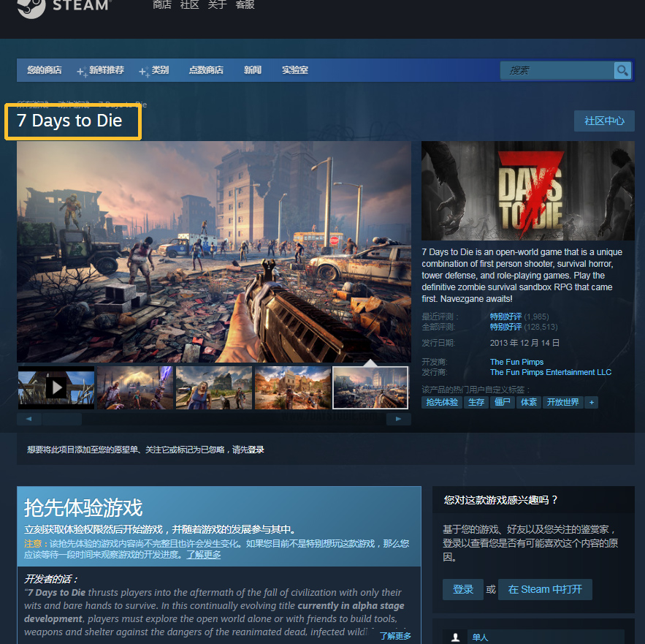Click the 7 Days to Die header image
This screenshot has height=644, width=645.
528,191
